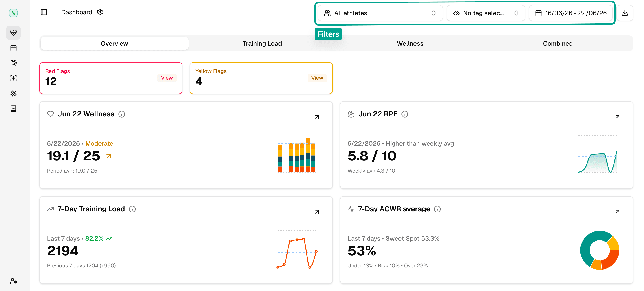Click the flexed arm icon on RPE card
Image resolution: width=644 pixels, height=291 pixels.
[x=351, y=114]
